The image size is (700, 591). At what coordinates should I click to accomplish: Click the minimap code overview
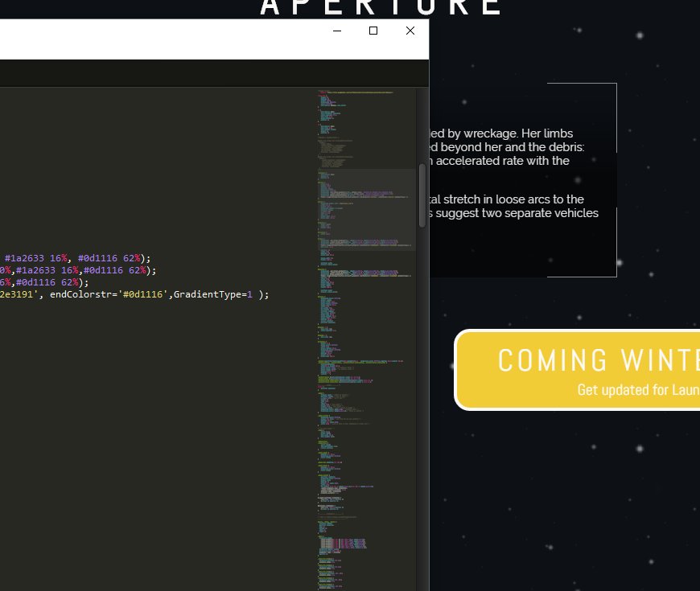365,339
